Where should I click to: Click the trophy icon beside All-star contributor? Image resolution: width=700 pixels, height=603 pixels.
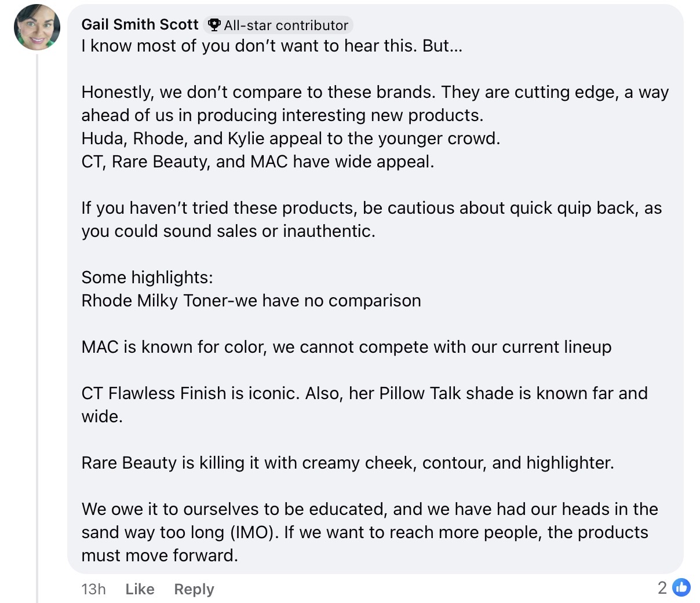[214, 25]
